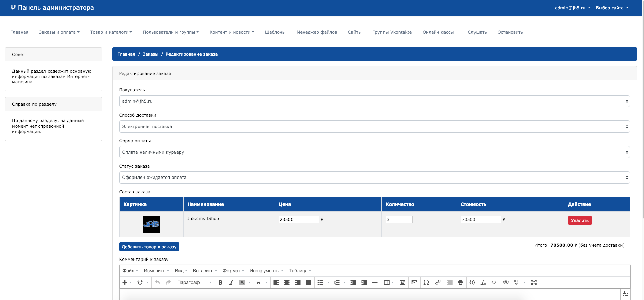Screen dimensions: 644x300
Task: Insert media into the comment
Action: coord(415,282)
